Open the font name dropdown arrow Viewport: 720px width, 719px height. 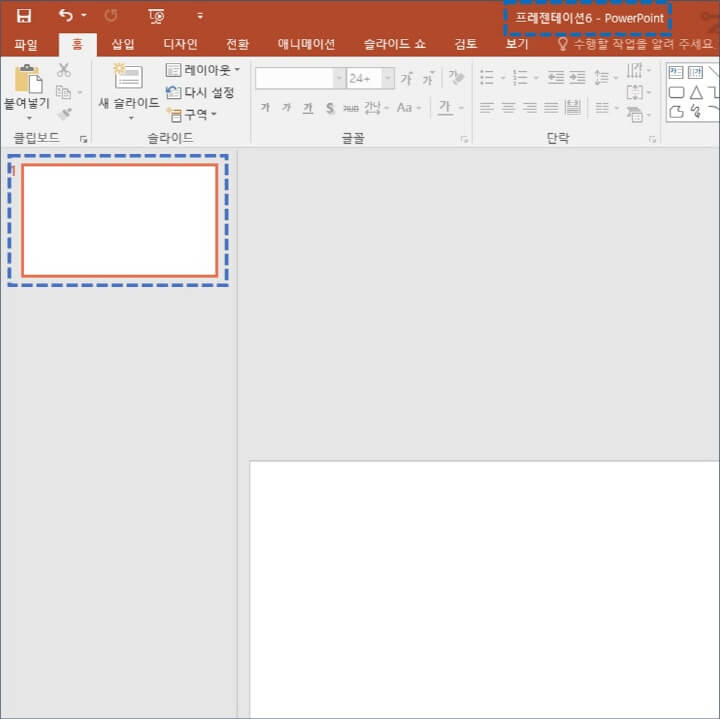tap(339, 78)
